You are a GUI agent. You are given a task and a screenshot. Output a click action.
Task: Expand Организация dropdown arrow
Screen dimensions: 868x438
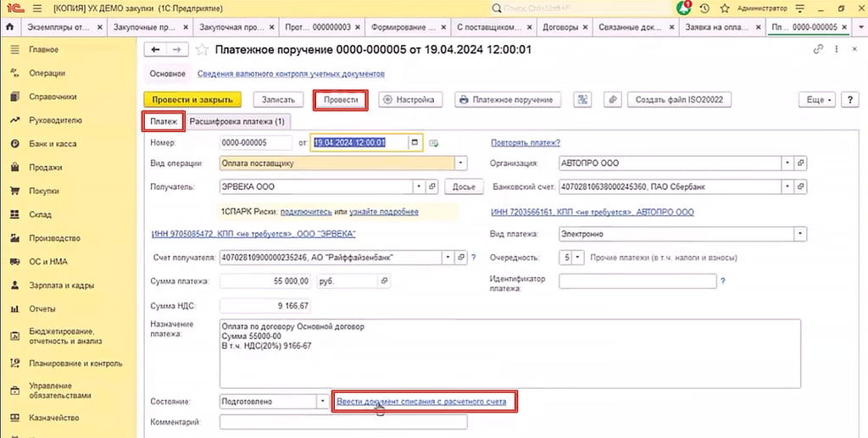[787, 164]
